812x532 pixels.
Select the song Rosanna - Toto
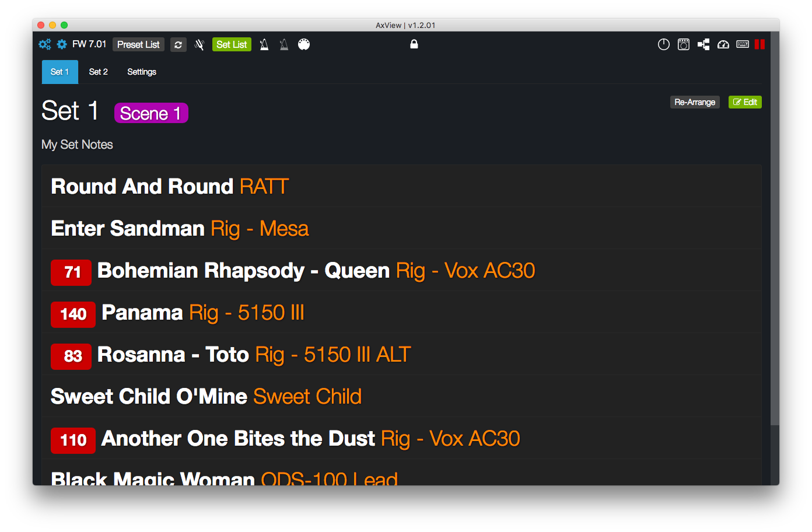pos(173,355)
